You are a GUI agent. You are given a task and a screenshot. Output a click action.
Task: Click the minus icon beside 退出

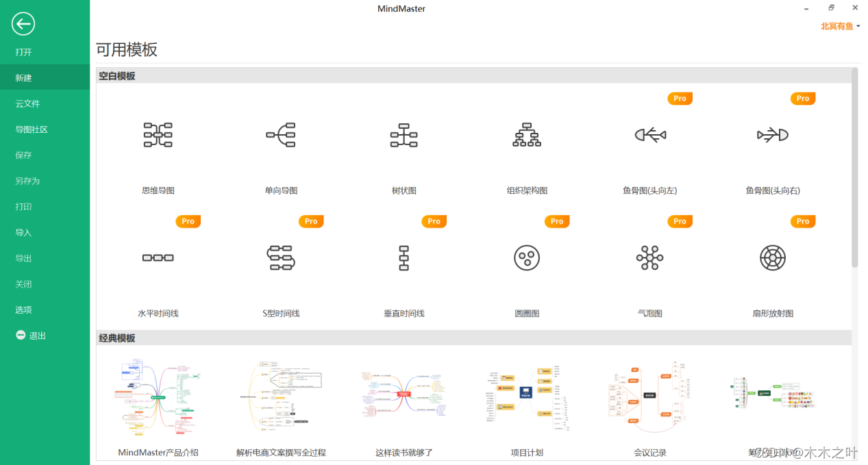[21, 336]
